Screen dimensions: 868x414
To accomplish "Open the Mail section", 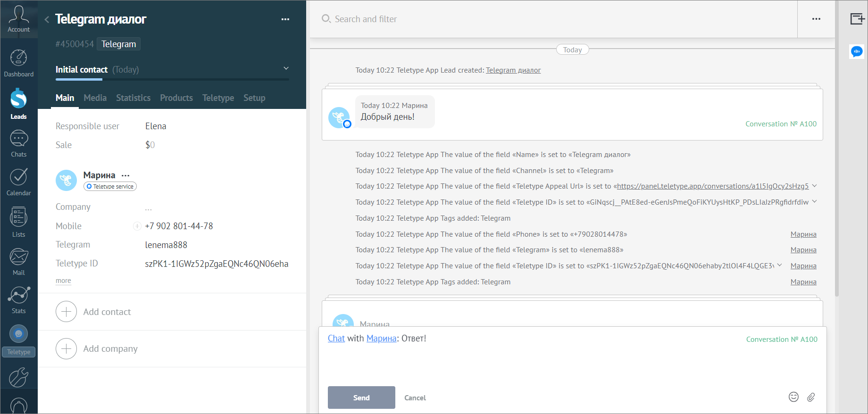I will [x=18, y=262].
